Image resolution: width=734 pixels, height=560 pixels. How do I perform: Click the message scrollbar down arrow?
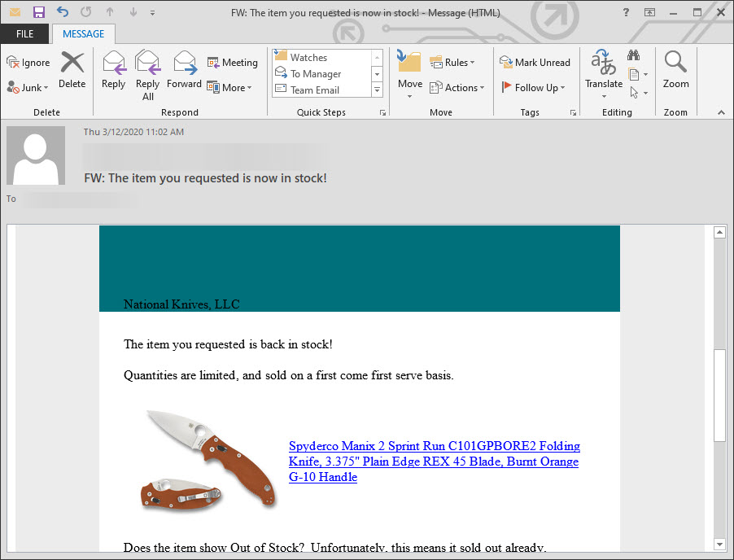click(719, 544)
